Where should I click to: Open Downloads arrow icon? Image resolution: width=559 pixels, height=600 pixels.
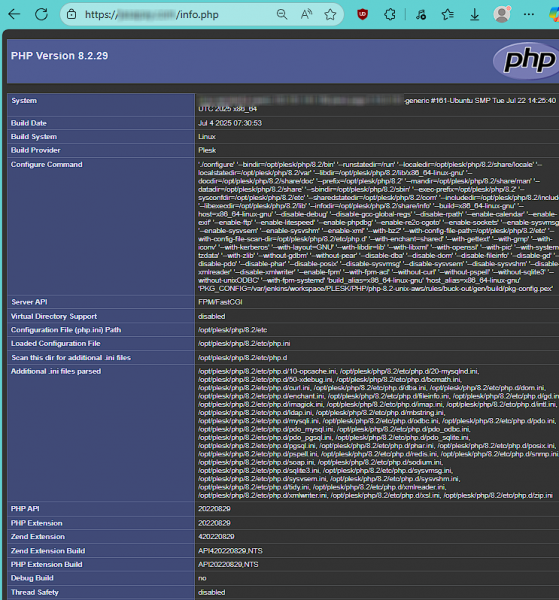tap(474, 15)
